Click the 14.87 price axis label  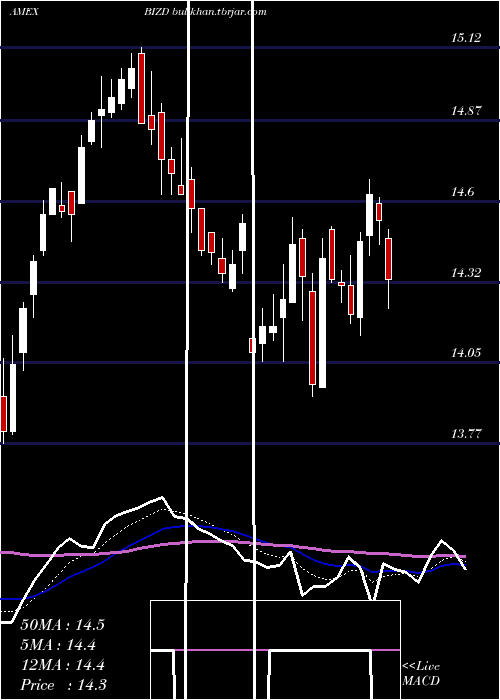pos(466,111)
